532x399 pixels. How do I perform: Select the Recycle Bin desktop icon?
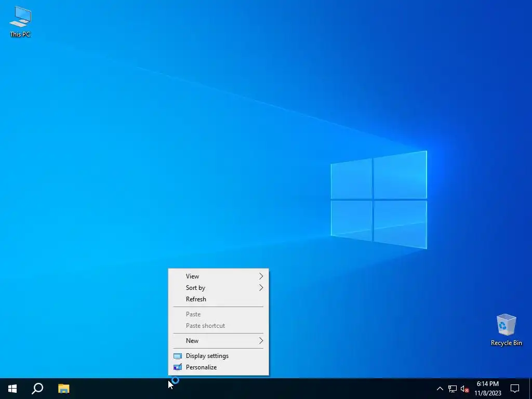[x=506, y=330]
